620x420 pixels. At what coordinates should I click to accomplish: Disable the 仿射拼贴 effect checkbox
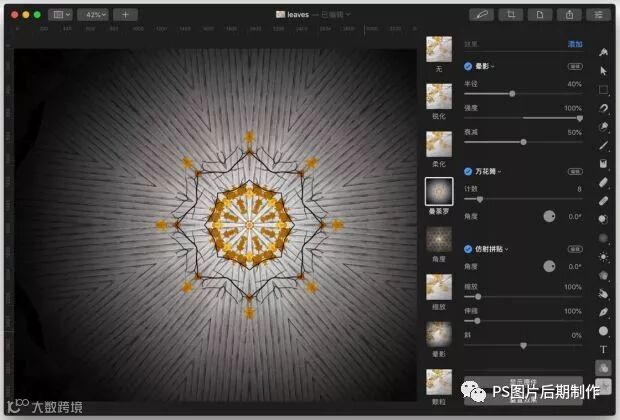click(468, 249)
